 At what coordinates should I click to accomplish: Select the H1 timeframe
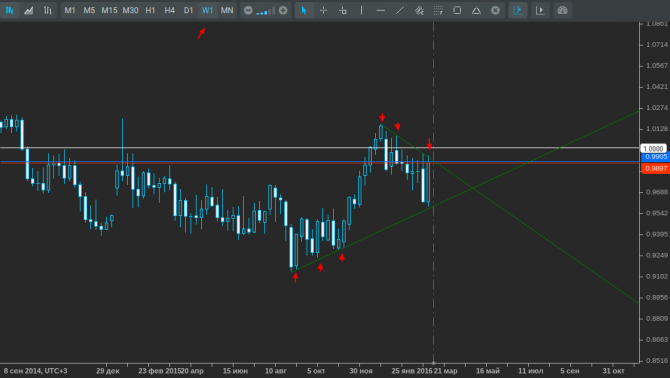click(x=150, y=10)
